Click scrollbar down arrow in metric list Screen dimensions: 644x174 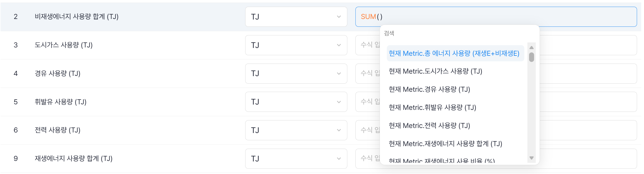pos(531,158)
